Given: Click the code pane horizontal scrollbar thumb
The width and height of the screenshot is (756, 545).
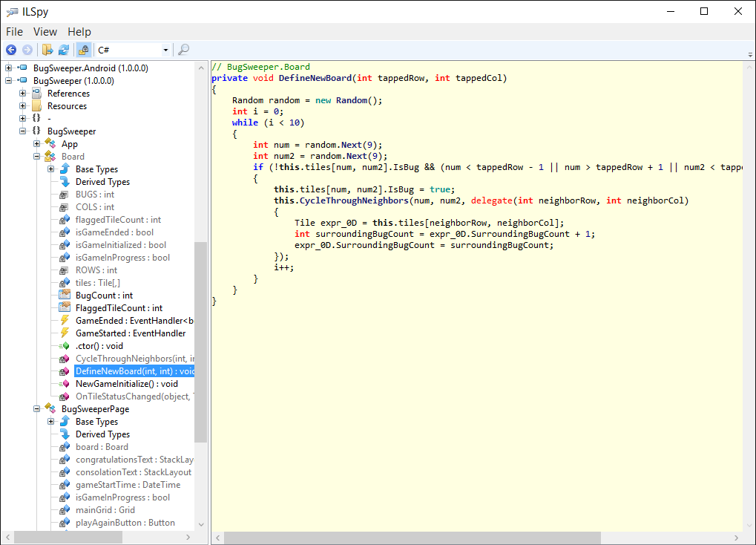Looking at the screenshot, I should click(412, 538).
